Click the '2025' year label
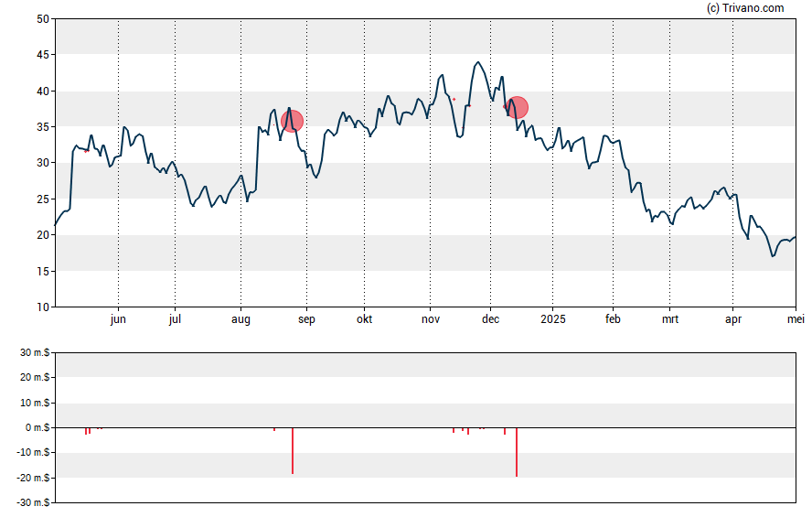 (553, 319)
